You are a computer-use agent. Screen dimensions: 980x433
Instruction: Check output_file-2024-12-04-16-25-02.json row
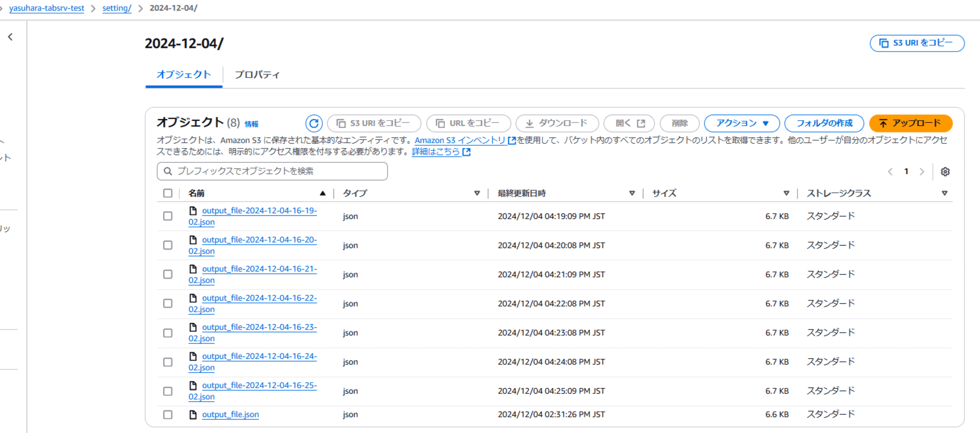tap(168, 391)
